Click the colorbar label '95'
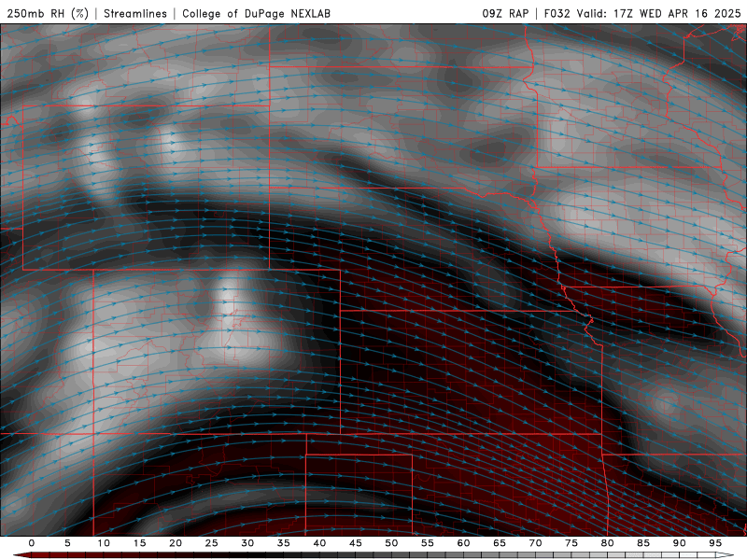 click(x=715, y=543)
